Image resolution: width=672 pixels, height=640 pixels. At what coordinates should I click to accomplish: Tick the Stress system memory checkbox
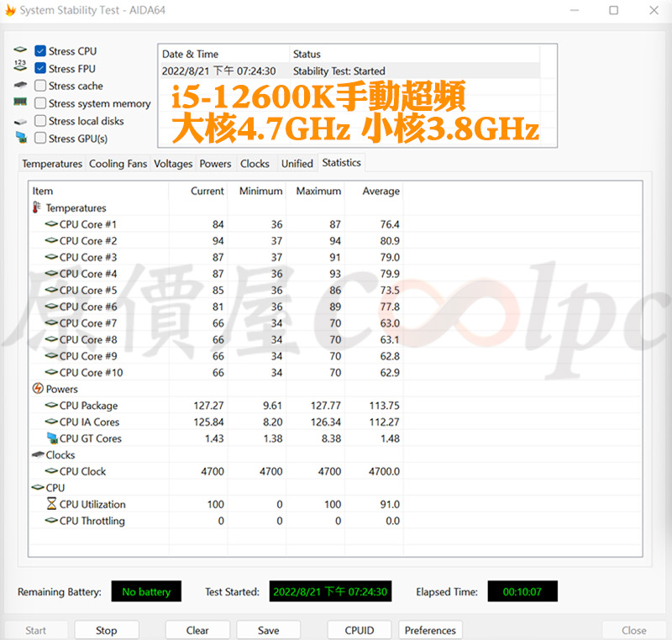coord(40,103)
